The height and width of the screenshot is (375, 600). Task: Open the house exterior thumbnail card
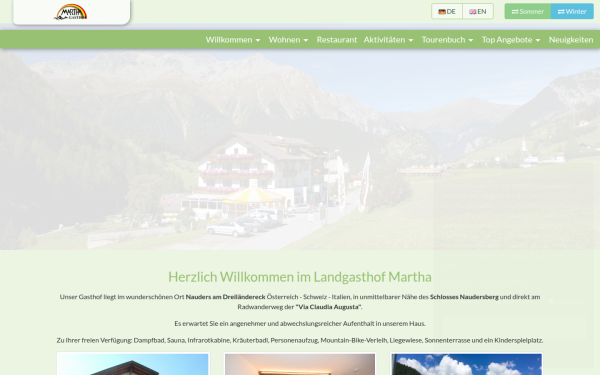[x=133, y=364]
